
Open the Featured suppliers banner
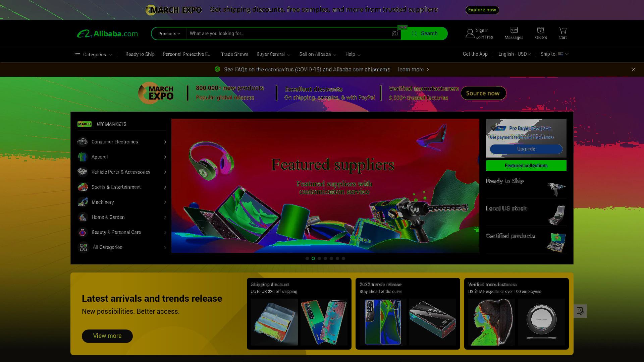click(x=325, y=185)
